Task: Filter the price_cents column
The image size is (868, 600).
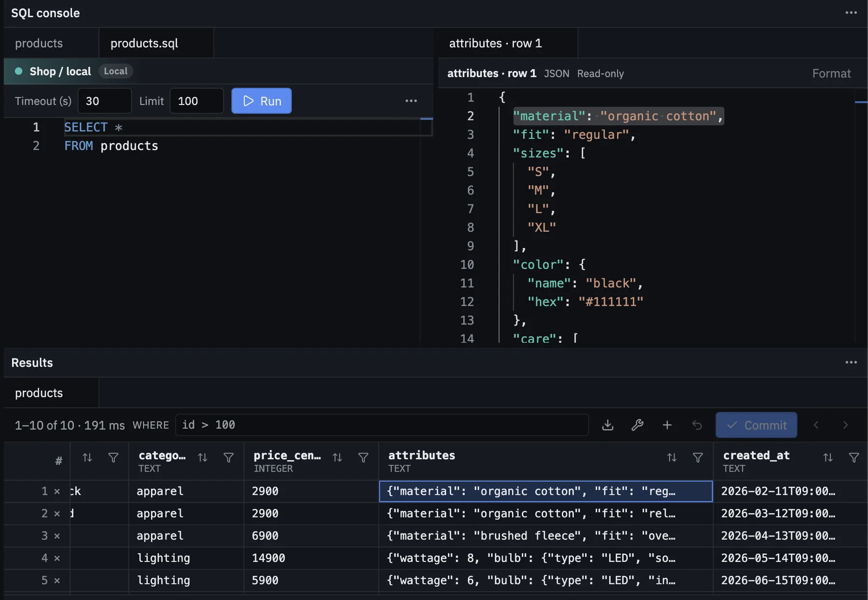Action: 363,457
